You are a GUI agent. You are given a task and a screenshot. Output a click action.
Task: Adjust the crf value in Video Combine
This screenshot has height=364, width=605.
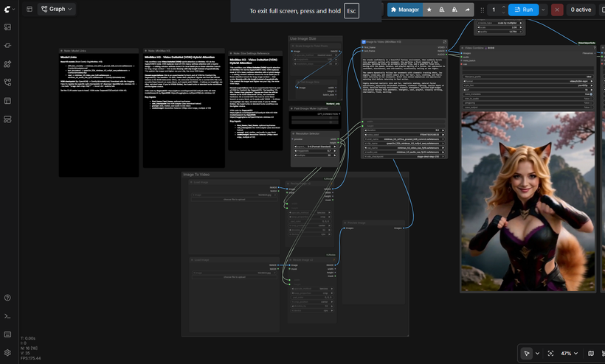[527, 90]
